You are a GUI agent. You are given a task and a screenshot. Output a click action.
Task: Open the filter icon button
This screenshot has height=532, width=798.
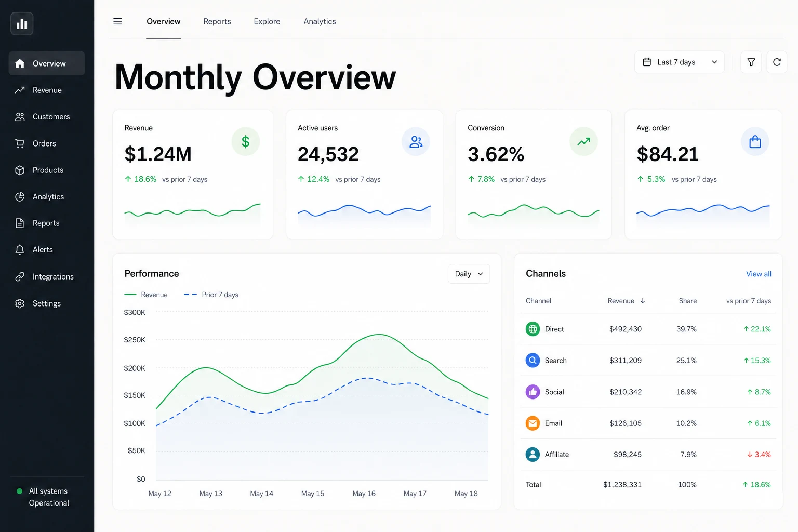pyautogui.click(x=751, y=62)
